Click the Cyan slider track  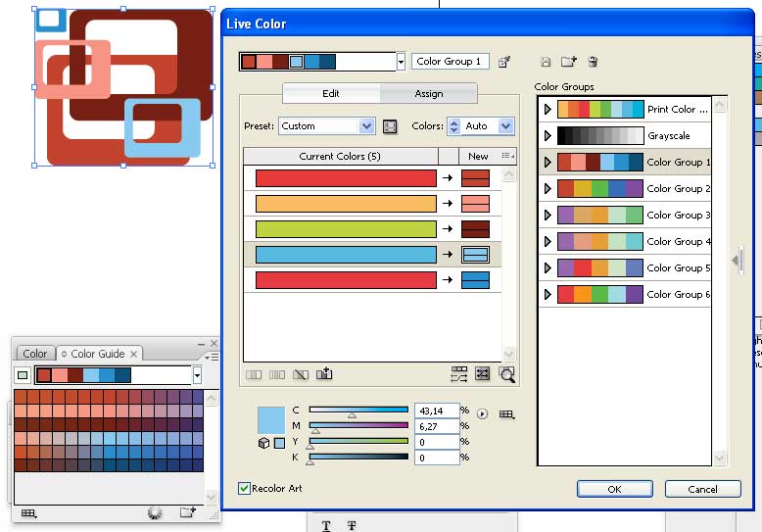[x=358, y=410]
